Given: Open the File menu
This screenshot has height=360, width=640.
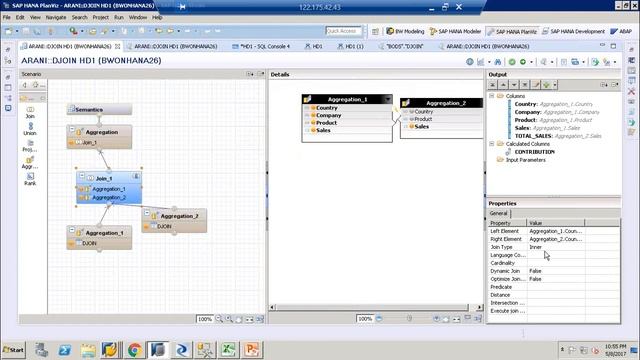Looking at the screenshot, I should pos(7,18).
